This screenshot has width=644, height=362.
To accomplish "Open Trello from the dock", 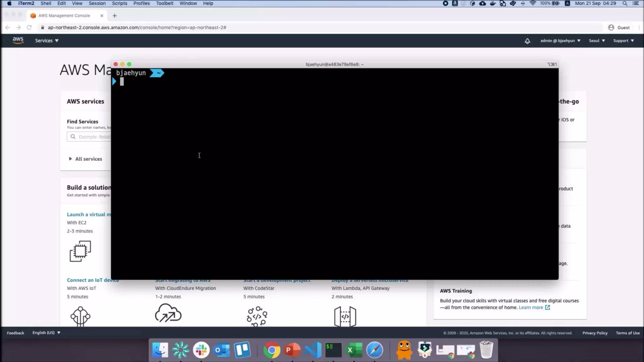I will [x=242, y=350].
